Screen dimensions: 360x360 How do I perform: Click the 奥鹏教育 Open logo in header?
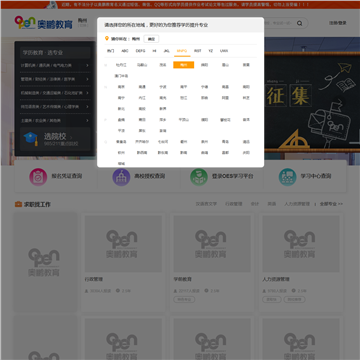click(44, 23)
